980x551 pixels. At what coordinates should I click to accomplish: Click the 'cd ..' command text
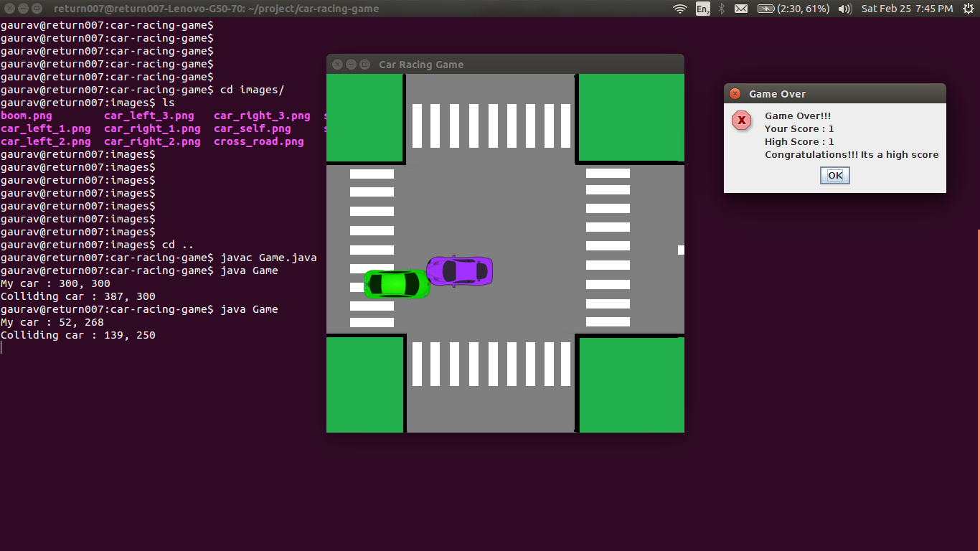pos(178,245)
